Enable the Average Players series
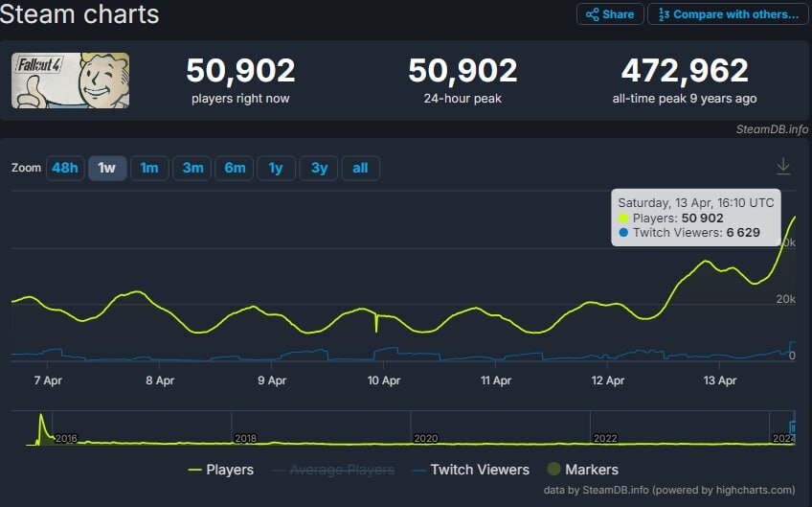Image resolution: width=812 pixels, height=507 pixels. tap(333, 470)
